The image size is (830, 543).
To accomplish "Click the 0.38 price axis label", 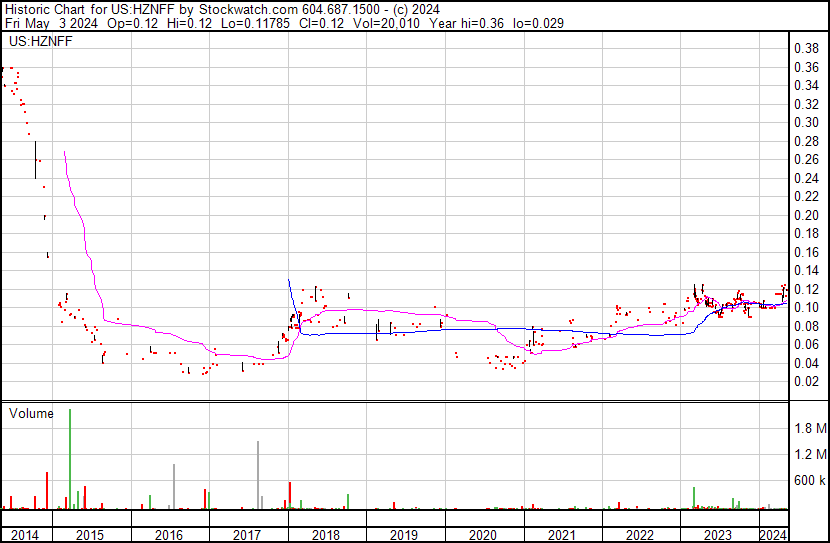I will 806,48.
